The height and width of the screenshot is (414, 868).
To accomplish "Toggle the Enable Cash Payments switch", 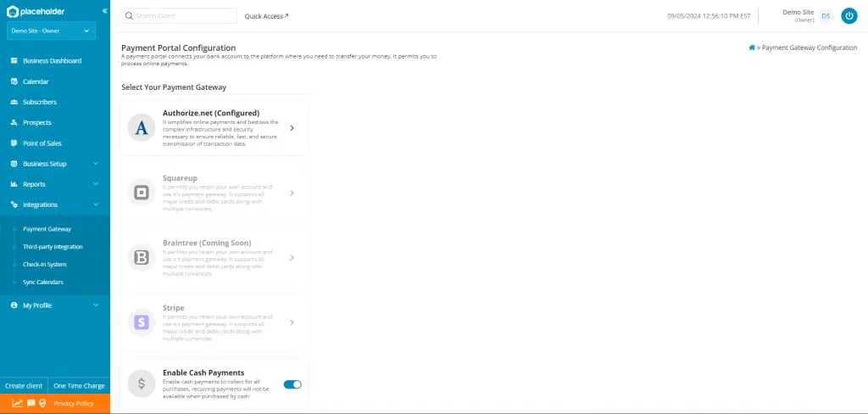I will click(x=292, y=384).
